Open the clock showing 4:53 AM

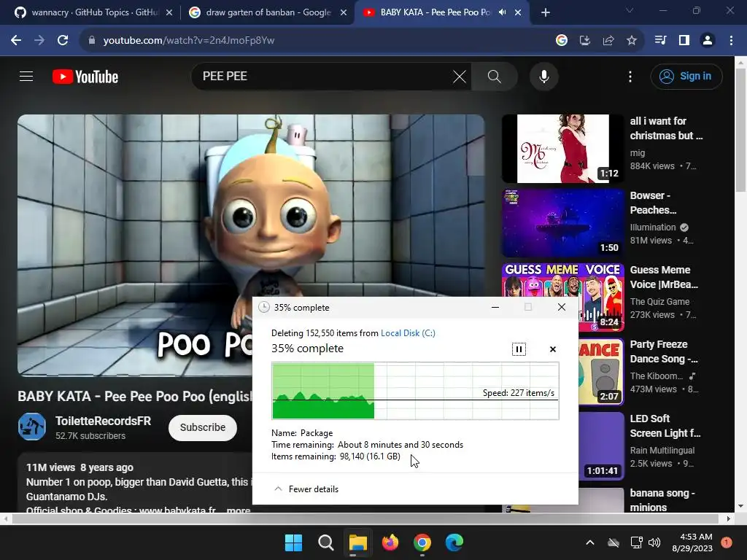coord(692,542)
